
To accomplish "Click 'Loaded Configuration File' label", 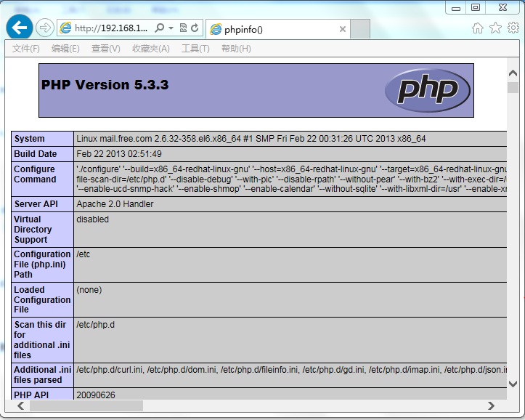I will pyautogui.click(x=42, y=299).
